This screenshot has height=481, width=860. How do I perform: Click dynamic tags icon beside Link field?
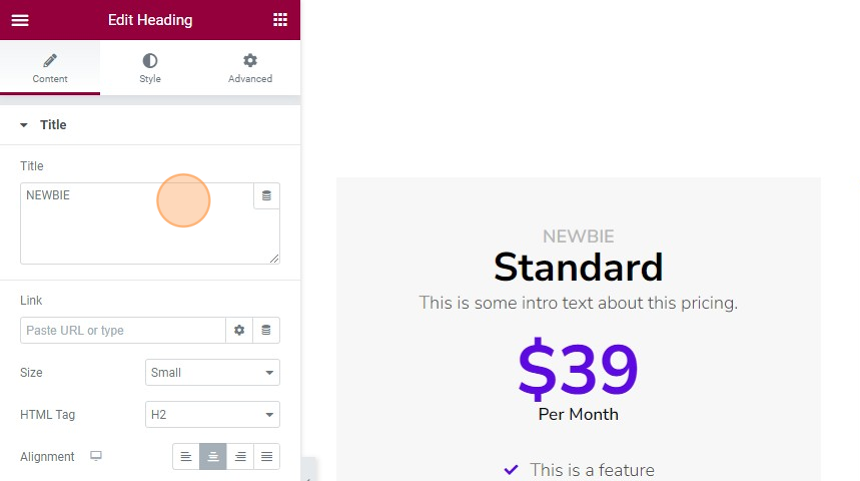(x=266, y=330)
